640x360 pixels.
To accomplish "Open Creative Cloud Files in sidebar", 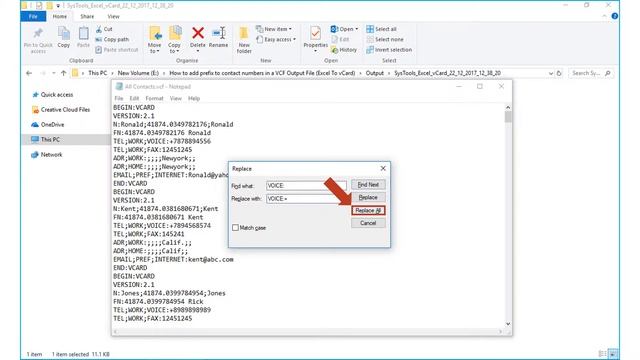I will [x=61, y=110].
